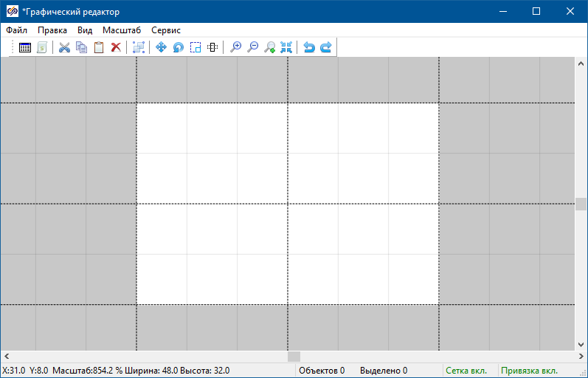
Task: Toggle snapping via 'Привязка вкл.'
Action: 529,371
